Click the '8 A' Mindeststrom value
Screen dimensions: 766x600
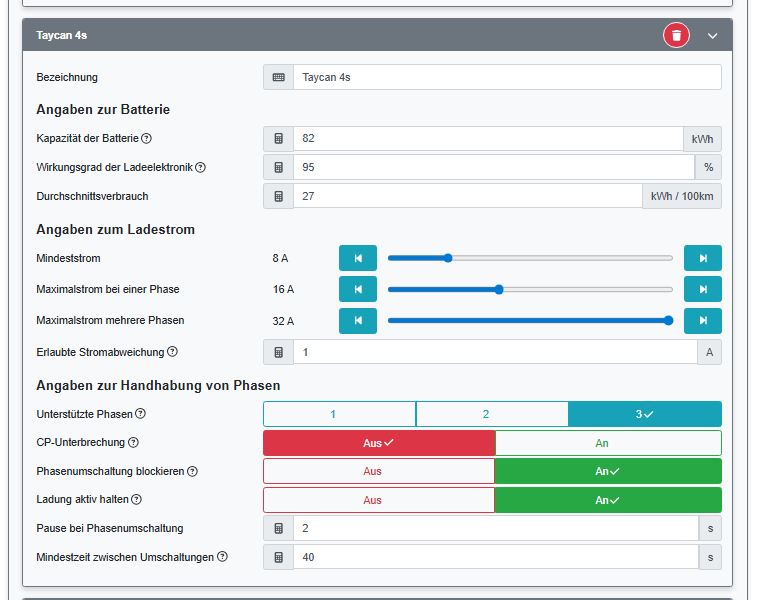click(x=280, y=258)
